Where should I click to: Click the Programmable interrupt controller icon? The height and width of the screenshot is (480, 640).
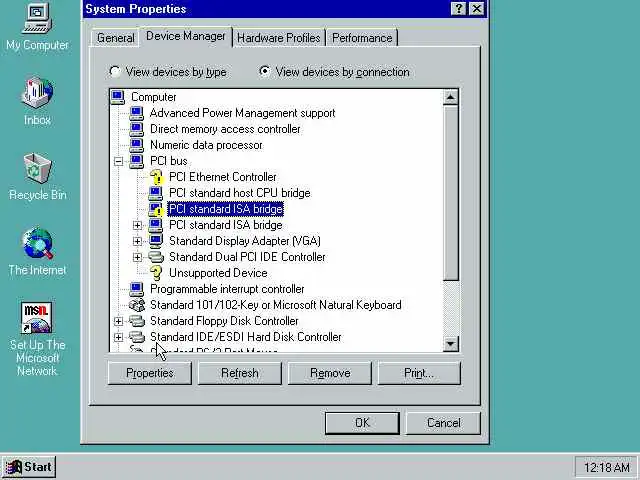pos(136,289)
